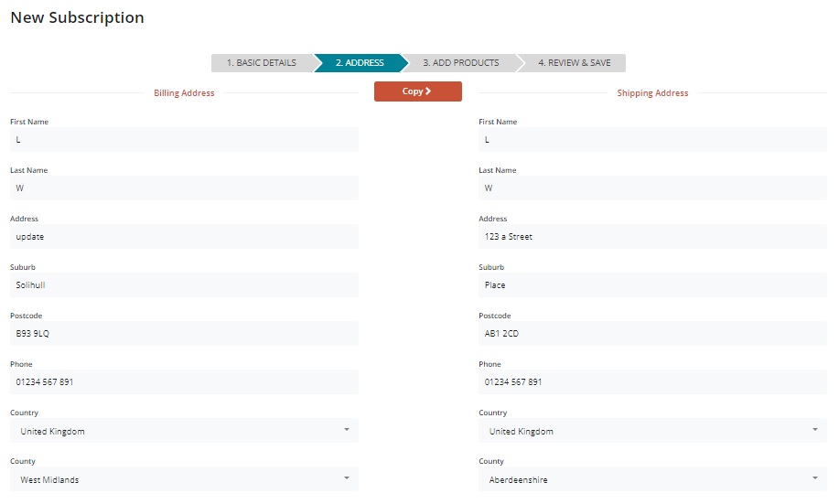Click the billing Phone number field
Viewport: 839px width, 504px height.
point(184,382)
